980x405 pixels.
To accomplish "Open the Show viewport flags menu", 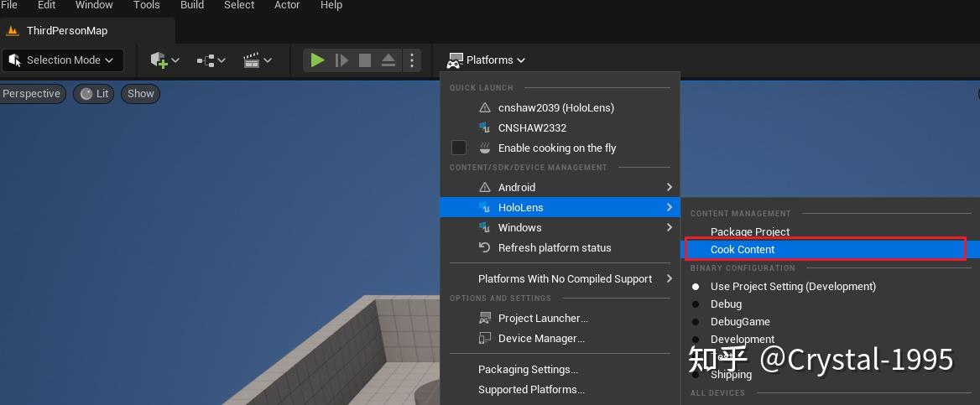I will click(x=141, y=94).
